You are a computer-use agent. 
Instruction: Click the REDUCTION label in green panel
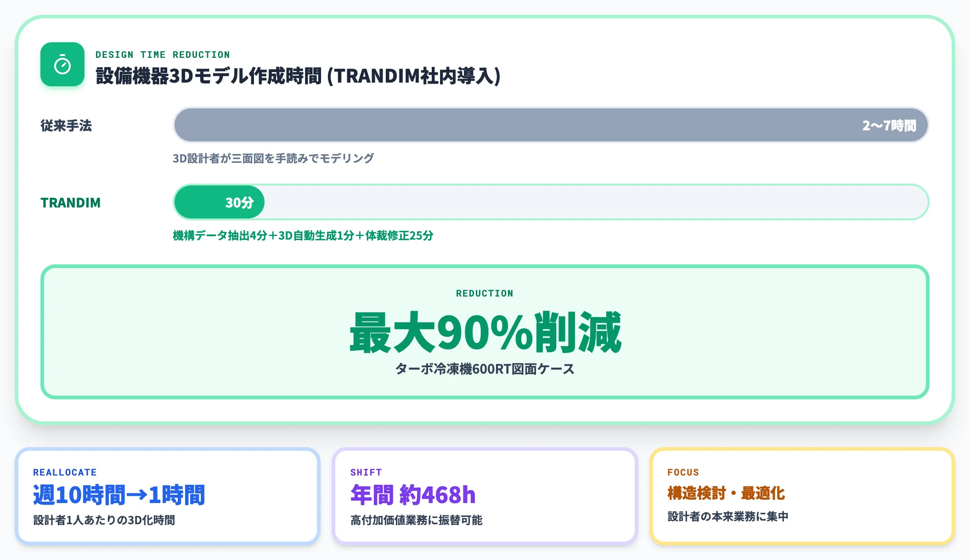coord(485,293)
